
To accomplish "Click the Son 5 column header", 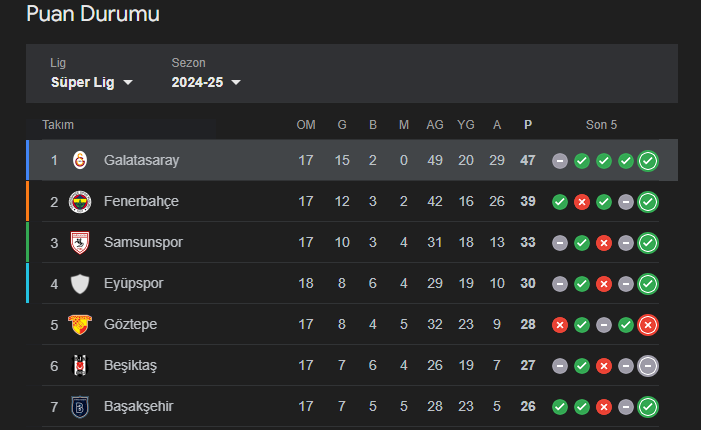I will click(601, 125).
